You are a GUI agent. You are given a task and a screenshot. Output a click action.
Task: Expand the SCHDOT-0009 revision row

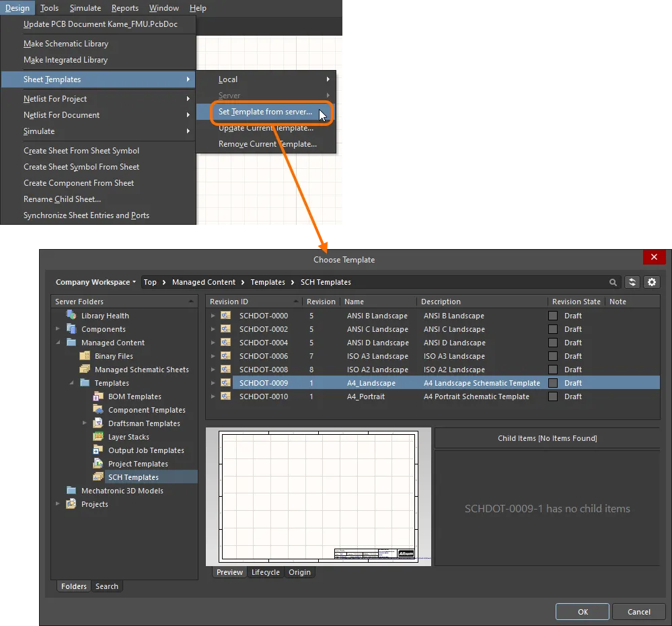click(x=213, y=383)
